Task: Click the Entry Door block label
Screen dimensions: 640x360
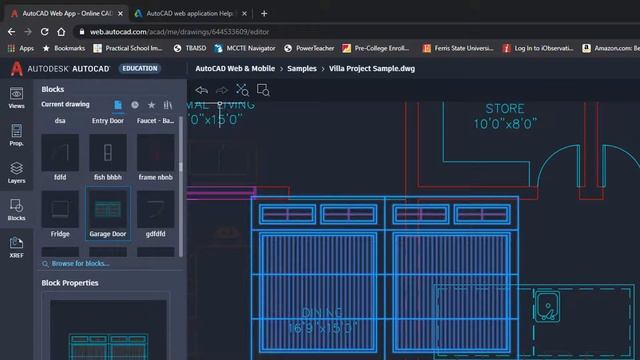Action: pos(108,121)
